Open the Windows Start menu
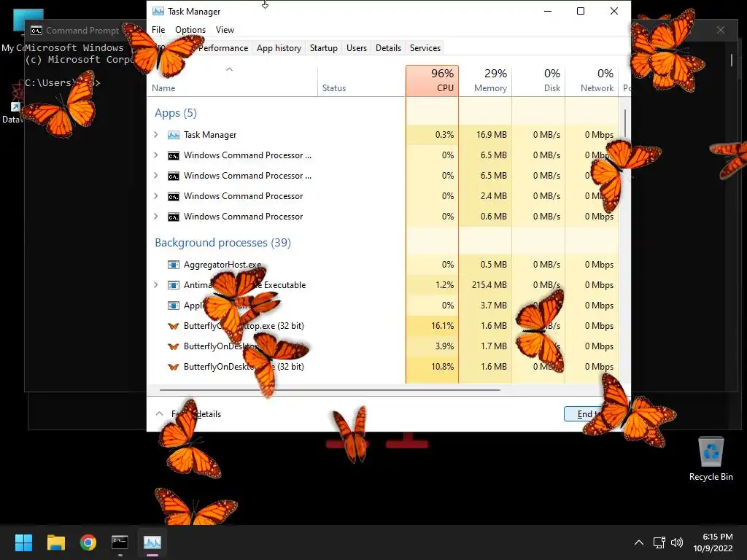The image size is (747, 560). click(23, 542)
